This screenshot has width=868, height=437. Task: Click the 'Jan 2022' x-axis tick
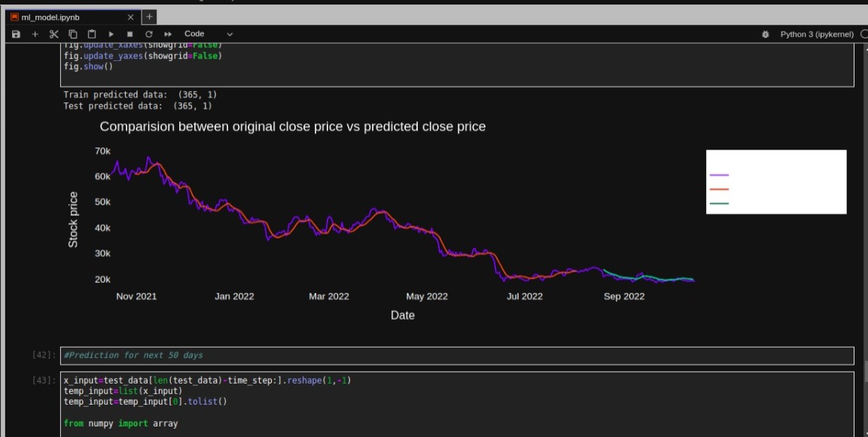coord(234,296)
